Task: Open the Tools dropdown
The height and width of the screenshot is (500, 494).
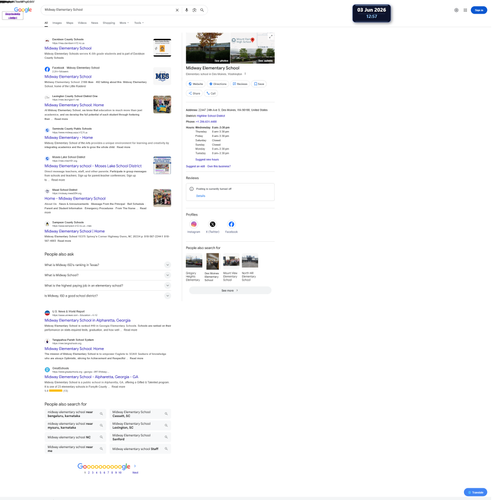Action: click(140, 23)
